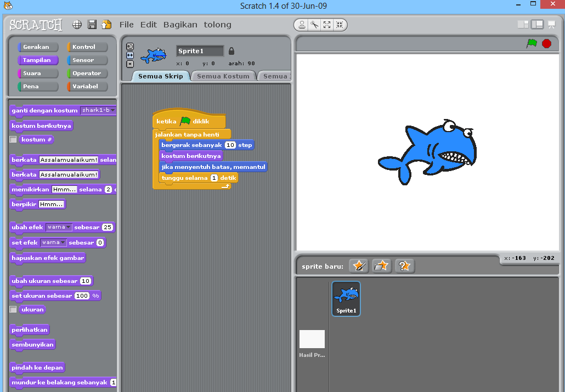Image resolution: width=565 pixels, height=392 pixels.
Task: Open the language selection globe
Action: coord(77,24)
